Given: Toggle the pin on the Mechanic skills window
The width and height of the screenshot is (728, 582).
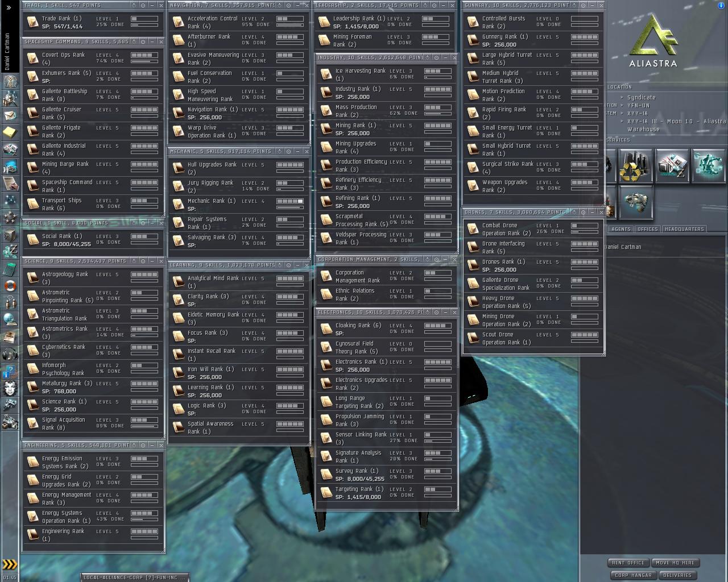Looking at the screenshot, I should [x=279, y=151].
